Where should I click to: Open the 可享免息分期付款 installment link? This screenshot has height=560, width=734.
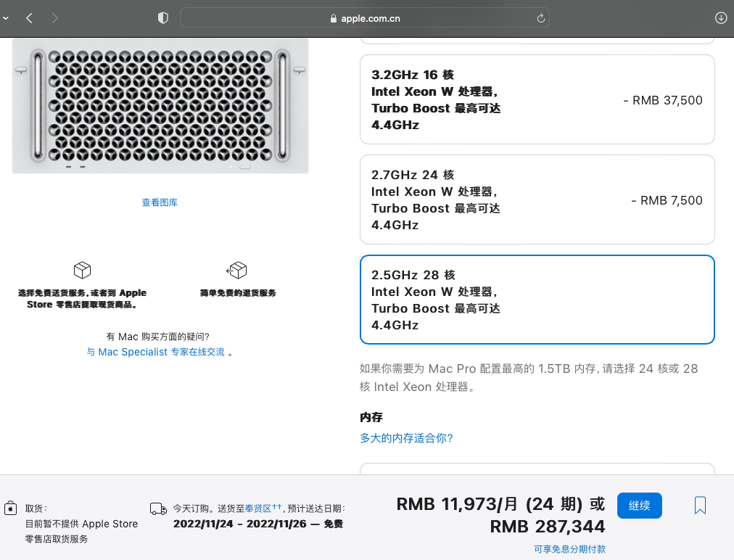(x=569, y=549)
